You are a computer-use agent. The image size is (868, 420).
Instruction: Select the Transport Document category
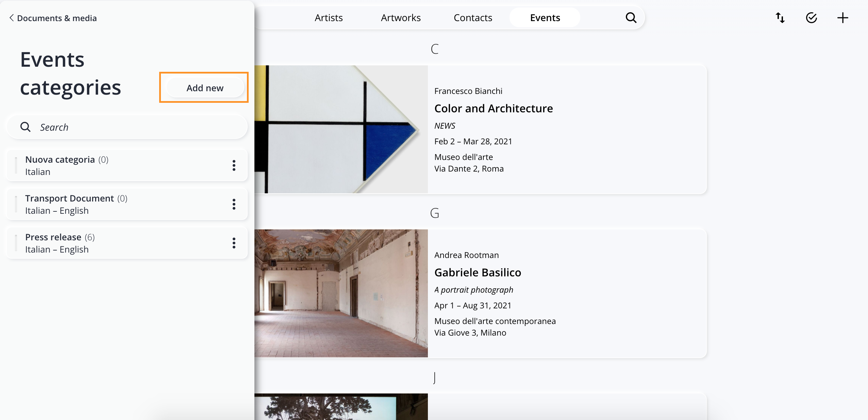point(127,204)
